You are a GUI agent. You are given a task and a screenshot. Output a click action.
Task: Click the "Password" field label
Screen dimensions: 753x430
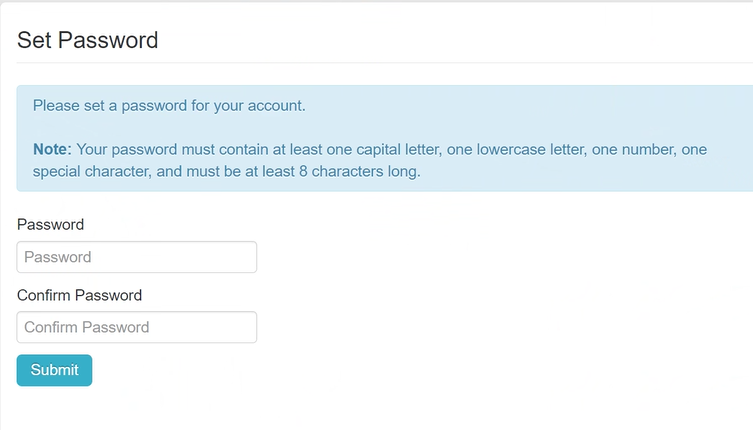[x=50, y=224]
